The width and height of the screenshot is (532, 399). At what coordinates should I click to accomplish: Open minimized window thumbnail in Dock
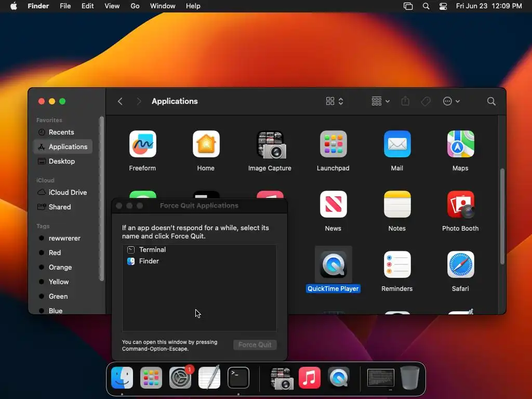[381, 378]
